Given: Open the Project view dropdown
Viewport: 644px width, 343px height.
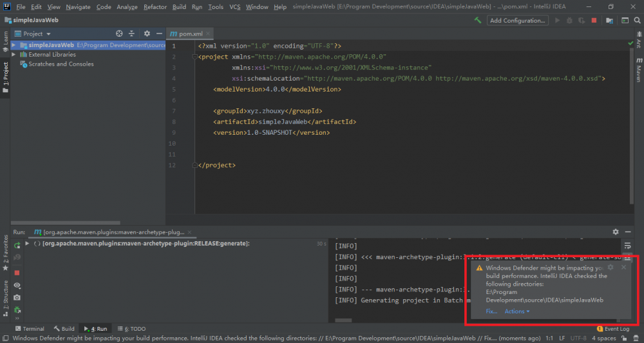Looking at the screenshot, I should point(32,34).
